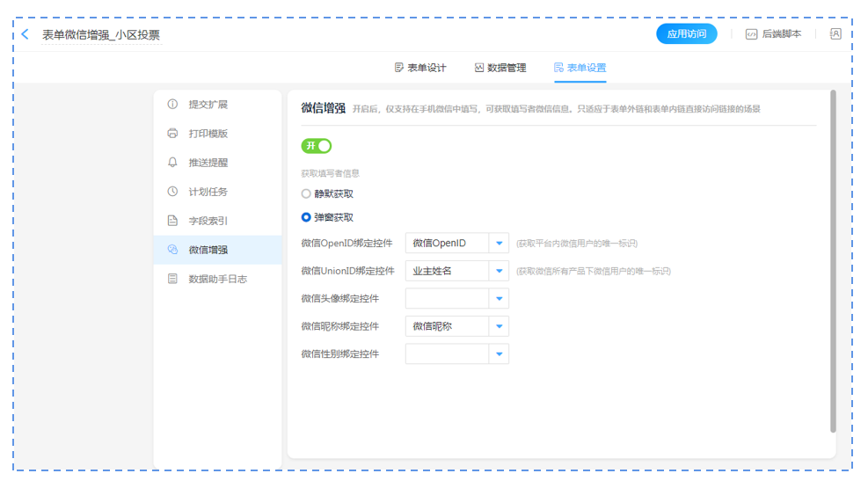868x488 pixels.
Task: Select the 弹窗获取 radio option
Action: coord(306,217)
